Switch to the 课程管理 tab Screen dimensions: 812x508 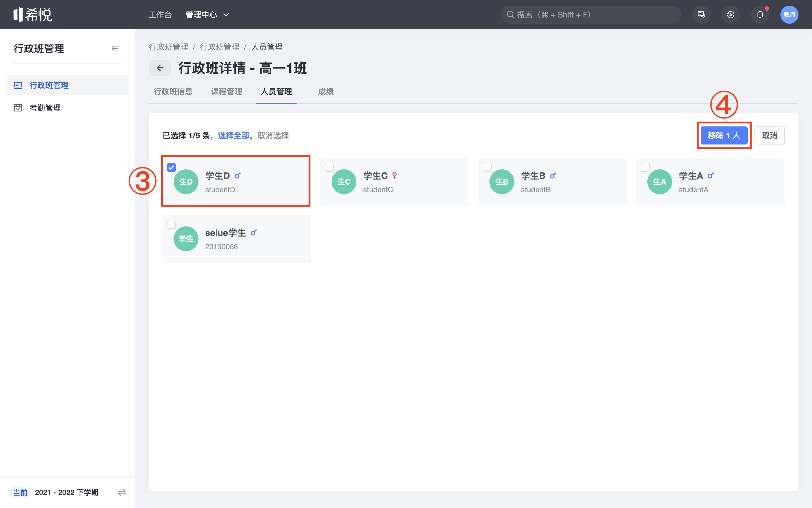226,91
